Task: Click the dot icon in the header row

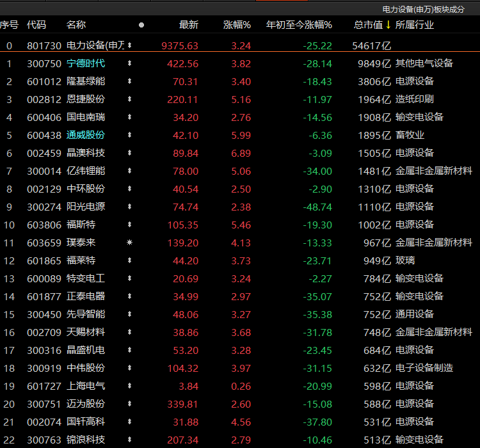Action: pos(141,25)
